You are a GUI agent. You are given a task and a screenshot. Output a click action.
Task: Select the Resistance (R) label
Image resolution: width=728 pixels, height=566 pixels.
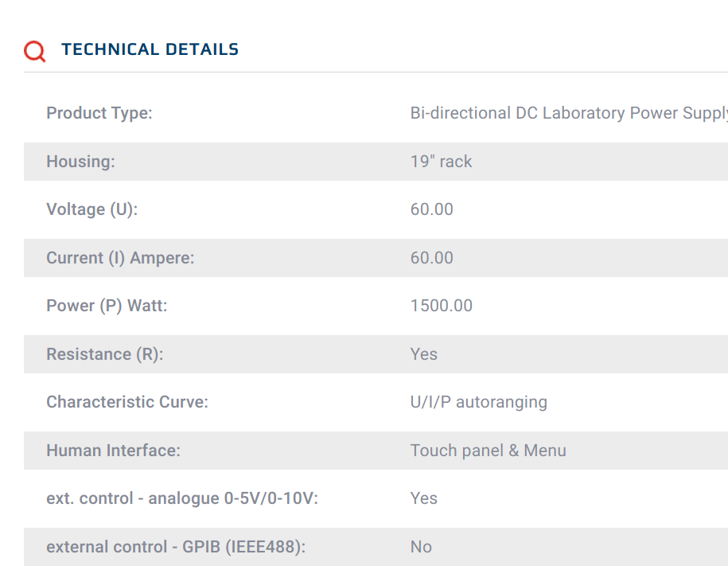[105, 354]
